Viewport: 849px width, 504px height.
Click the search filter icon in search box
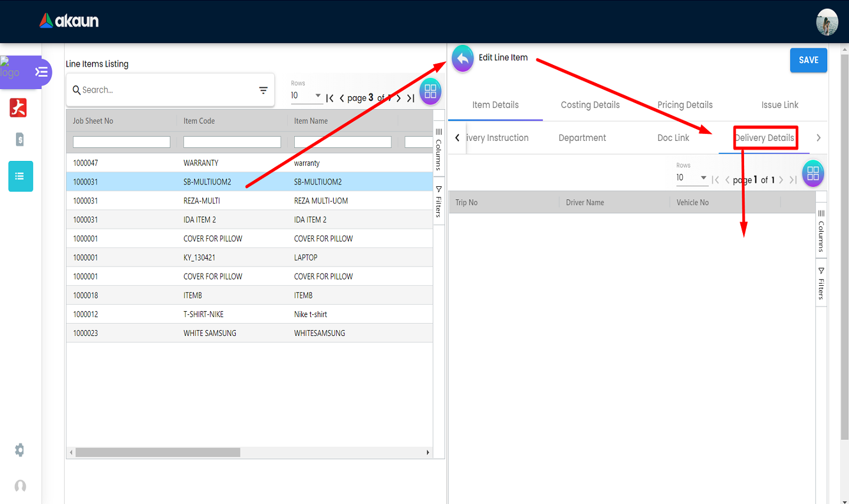tap(263, 90)
